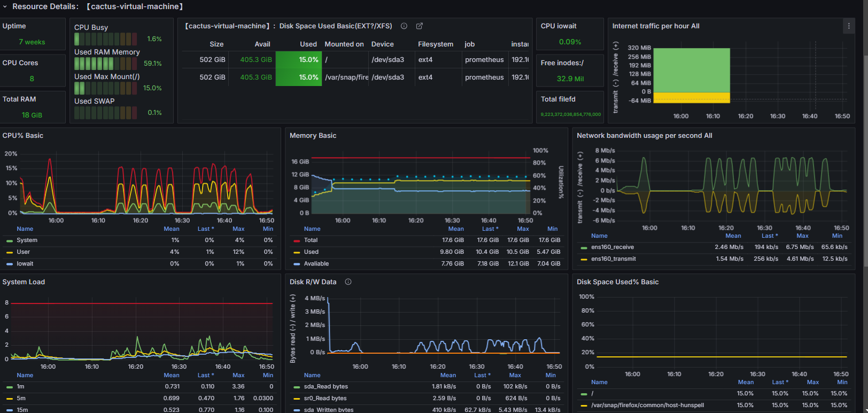Click the 8 CPU Cores value

click(x=32, y=79)
